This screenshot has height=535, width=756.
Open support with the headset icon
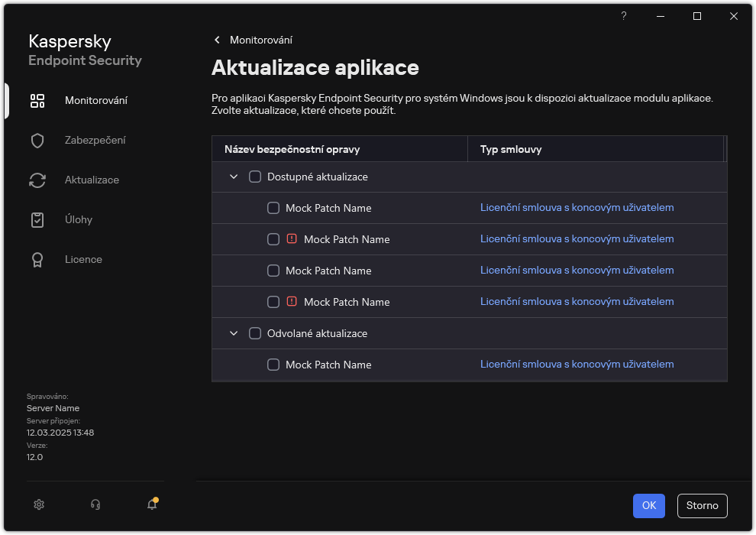coord(95,504)
